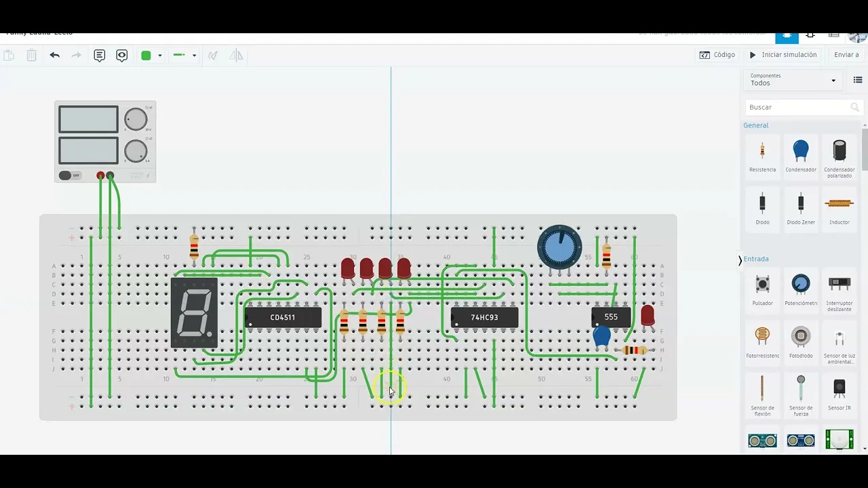Select the horizontal resistor below the 555 chip
The image size is (868, 488).
634,350
